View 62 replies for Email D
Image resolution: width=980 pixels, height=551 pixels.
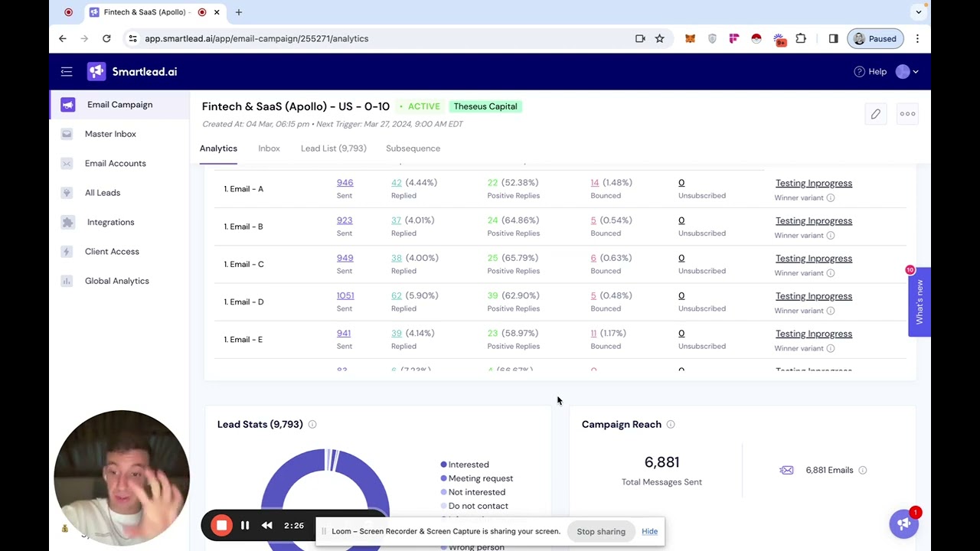396,295
